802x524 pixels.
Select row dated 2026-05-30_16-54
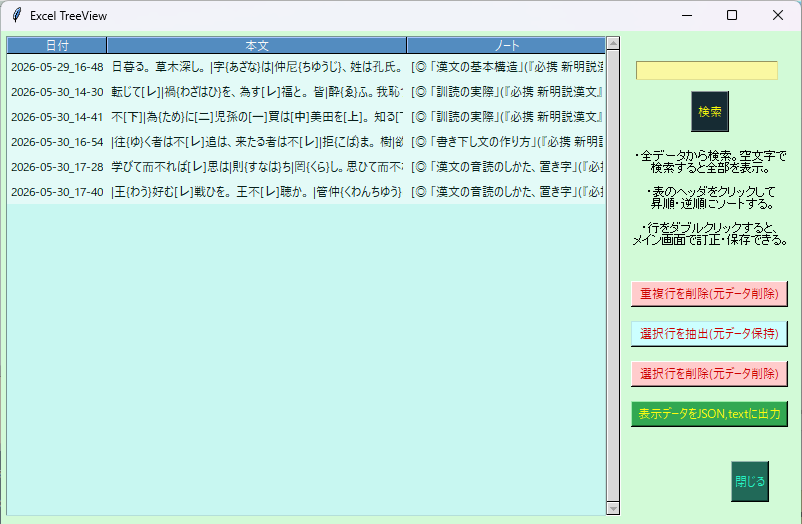[306, 142]
